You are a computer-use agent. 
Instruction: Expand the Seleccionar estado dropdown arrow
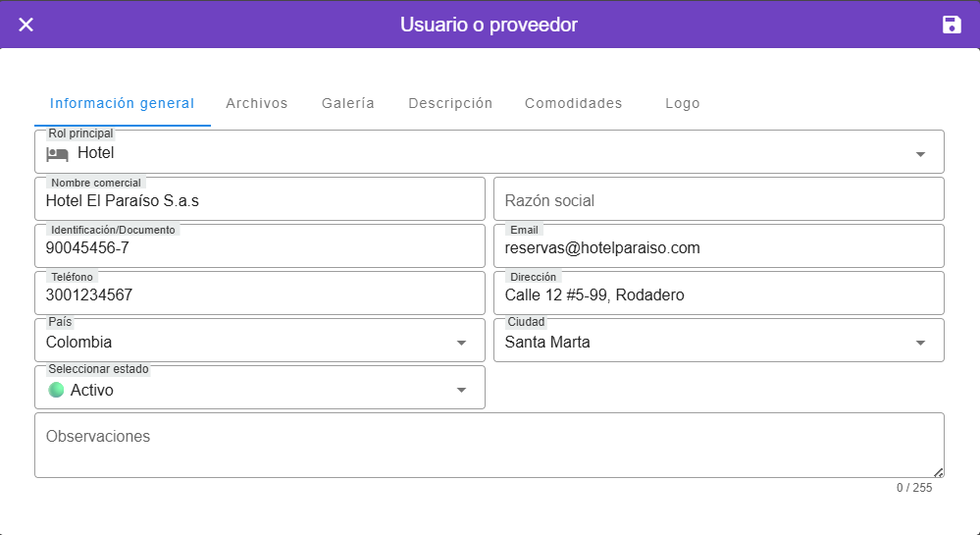pyautogui.click(x=461, y=390)
